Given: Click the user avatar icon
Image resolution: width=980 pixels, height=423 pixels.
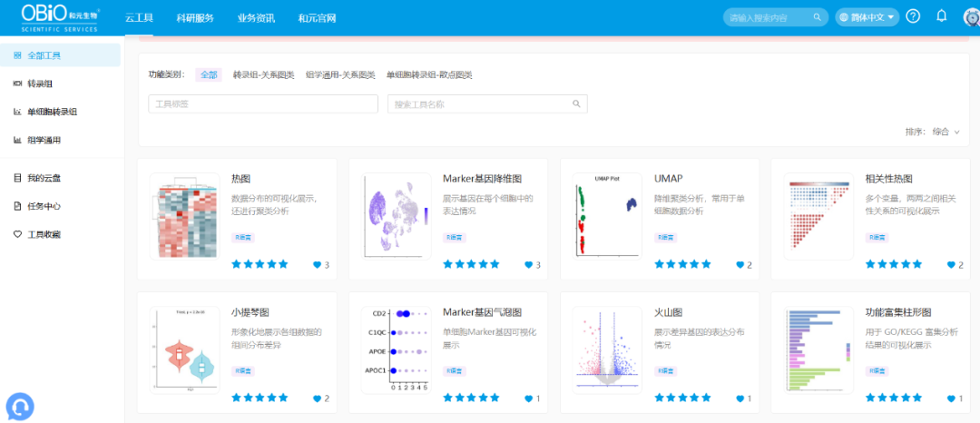Looking at the screenshot, I should coord(972,17).
